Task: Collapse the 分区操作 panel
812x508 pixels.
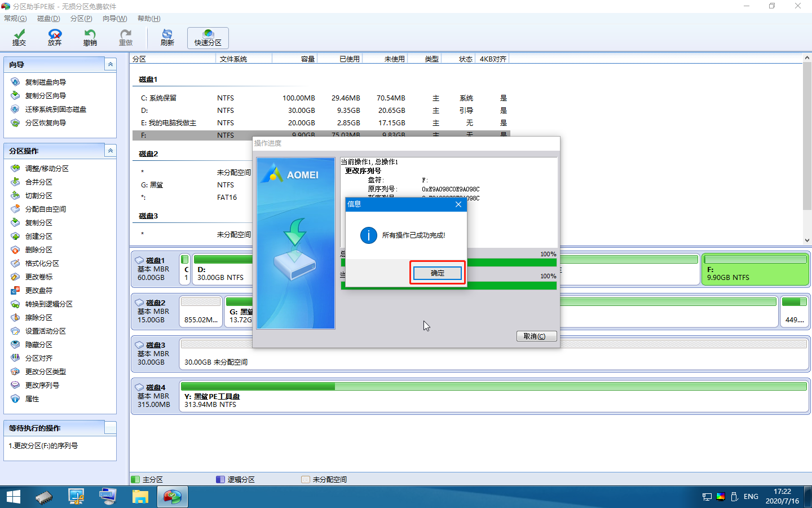Action: [111, 151]
